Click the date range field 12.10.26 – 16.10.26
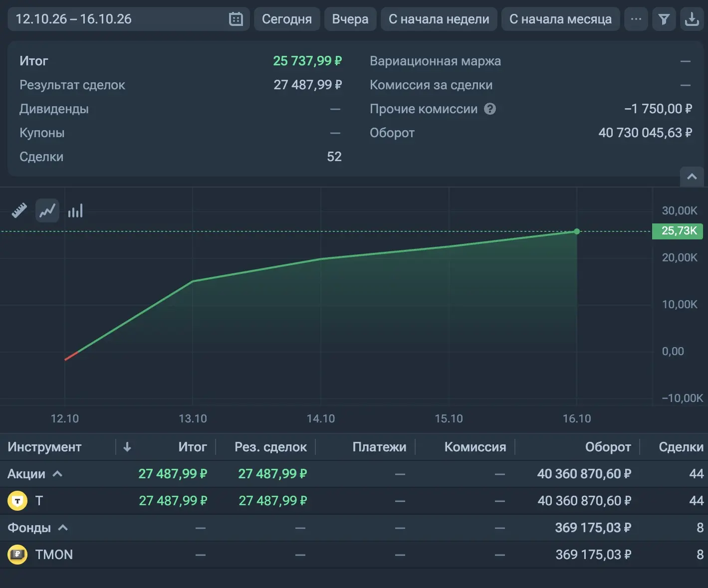Screen dimensions: 708x588 [x=129, y=19]
